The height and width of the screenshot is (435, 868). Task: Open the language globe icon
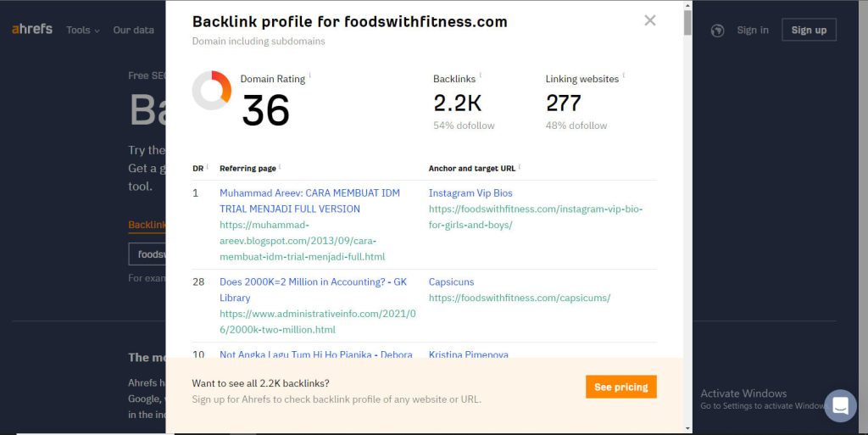(717, 31)
